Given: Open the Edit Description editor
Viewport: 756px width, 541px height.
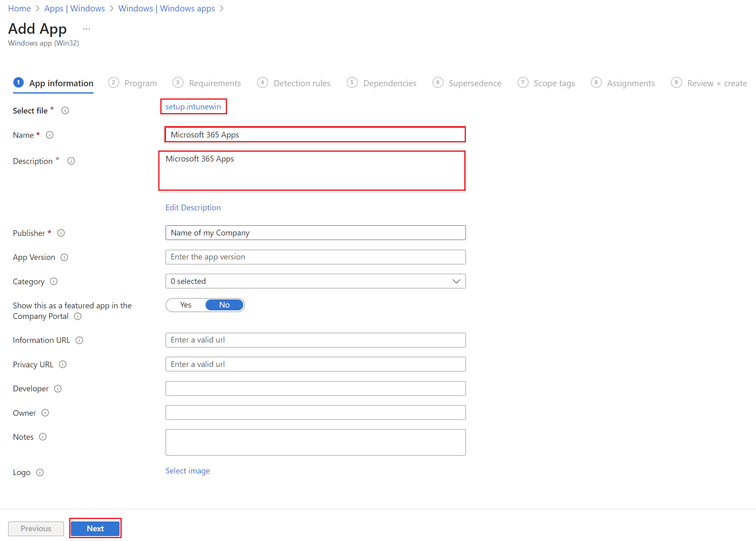Looking at the screenshot, I should pos(193,207).
